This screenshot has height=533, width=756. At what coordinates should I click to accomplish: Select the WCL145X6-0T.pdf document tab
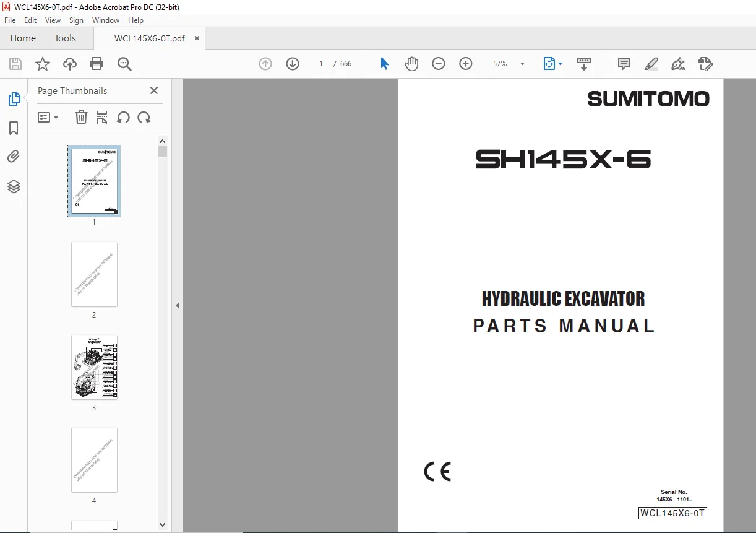[x=149, y=38]
